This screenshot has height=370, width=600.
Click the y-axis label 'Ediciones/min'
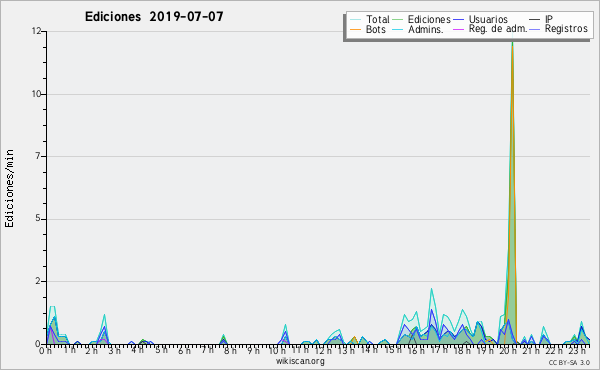(x=9, y=188)
